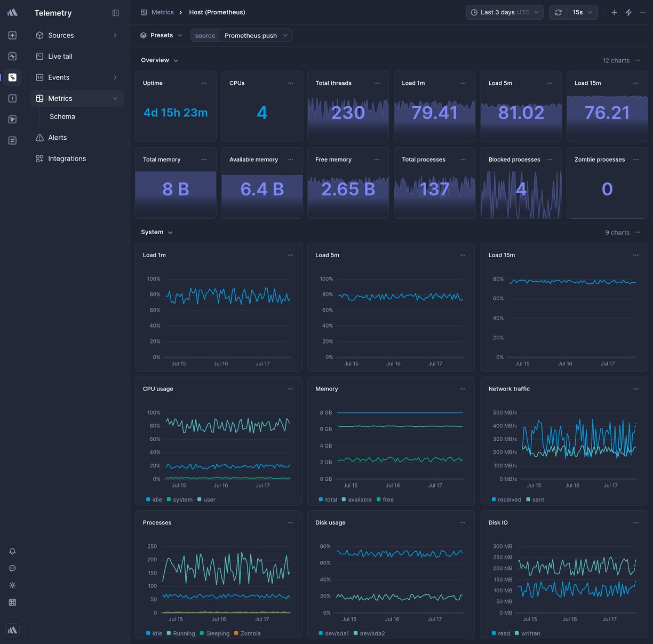Click the Blocked processes card value

pos(521,189)
